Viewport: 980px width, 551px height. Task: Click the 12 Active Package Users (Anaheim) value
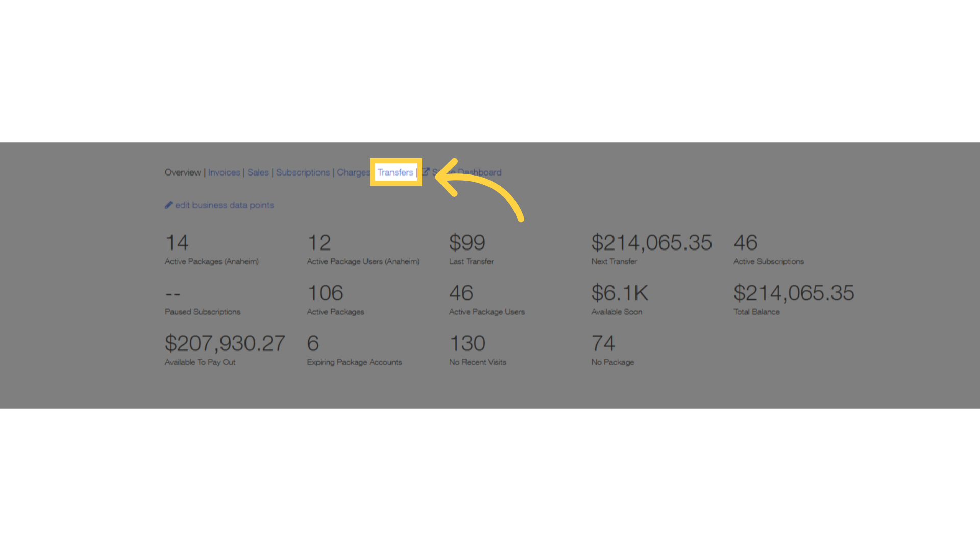319,242
